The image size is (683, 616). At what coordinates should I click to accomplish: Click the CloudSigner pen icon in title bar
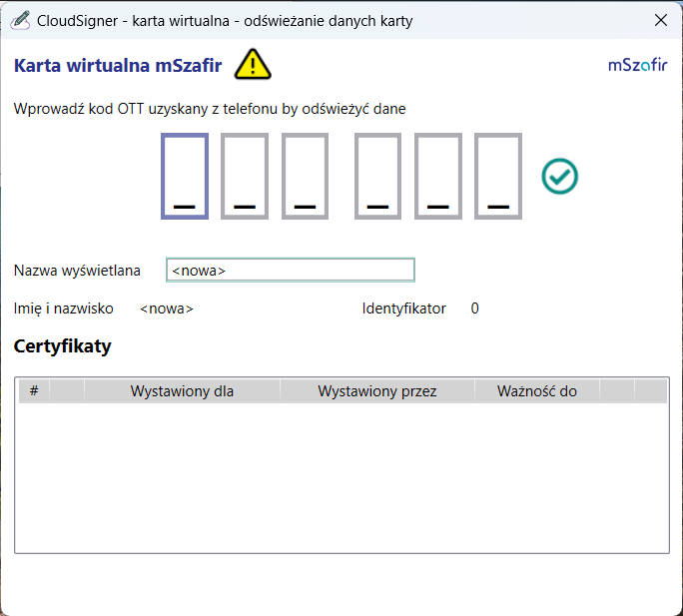pos(20,20)
